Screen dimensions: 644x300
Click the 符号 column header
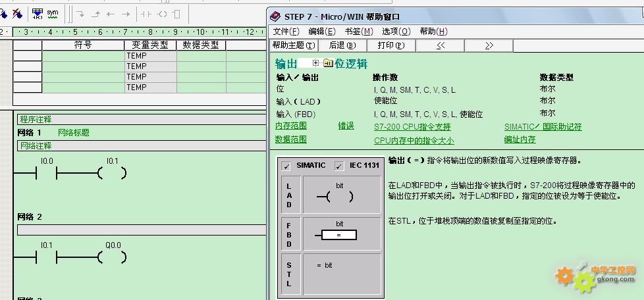(x=83, y=45)
